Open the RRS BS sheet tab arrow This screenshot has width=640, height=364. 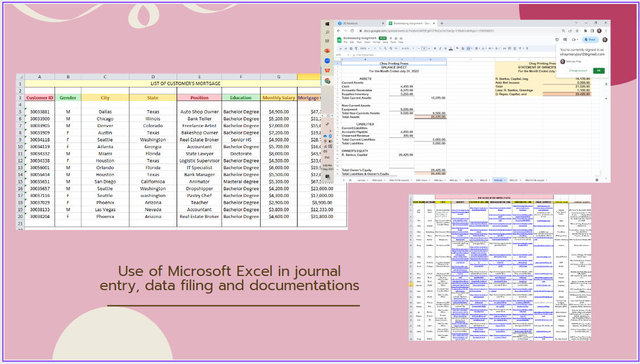(x=504, y=181)
